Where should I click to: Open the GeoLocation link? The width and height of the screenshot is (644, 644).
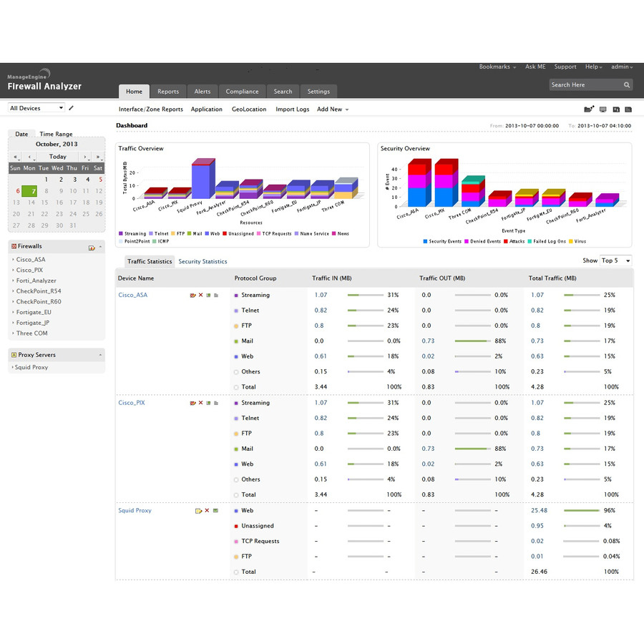coord(249,109)
